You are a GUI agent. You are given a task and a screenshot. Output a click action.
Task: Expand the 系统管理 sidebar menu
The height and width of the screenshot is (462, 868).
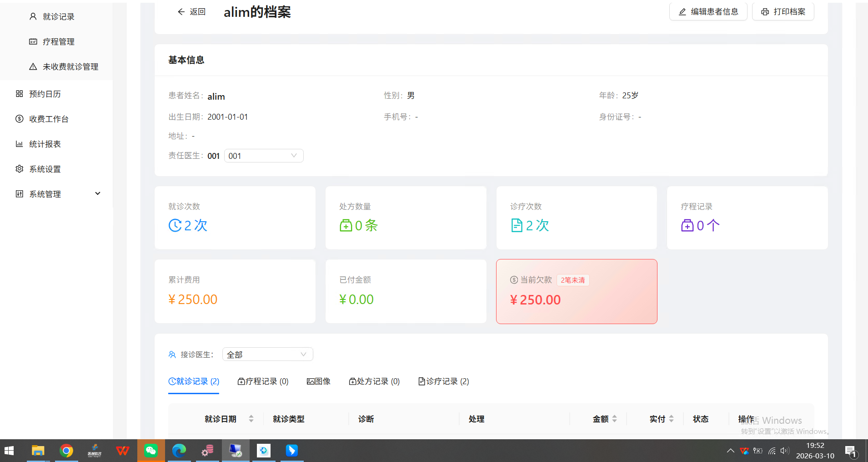click(x=97, y=193)
